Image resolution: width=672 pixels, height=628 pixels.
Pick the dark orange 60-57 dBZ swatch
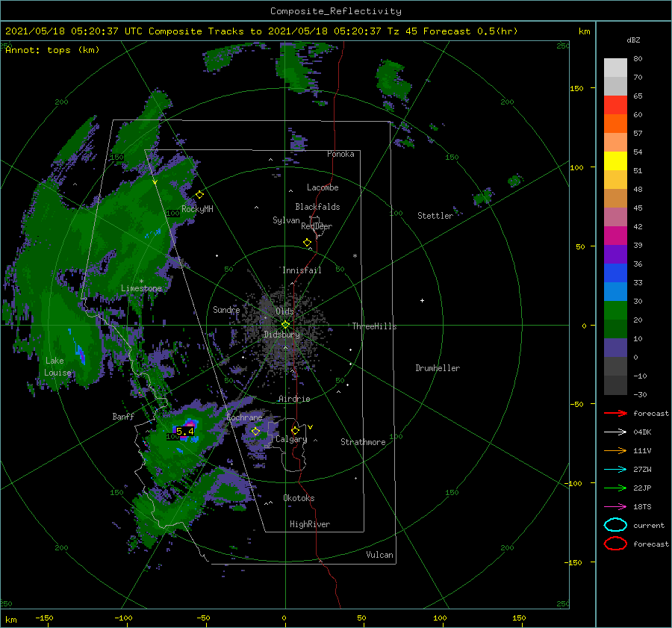615,124
